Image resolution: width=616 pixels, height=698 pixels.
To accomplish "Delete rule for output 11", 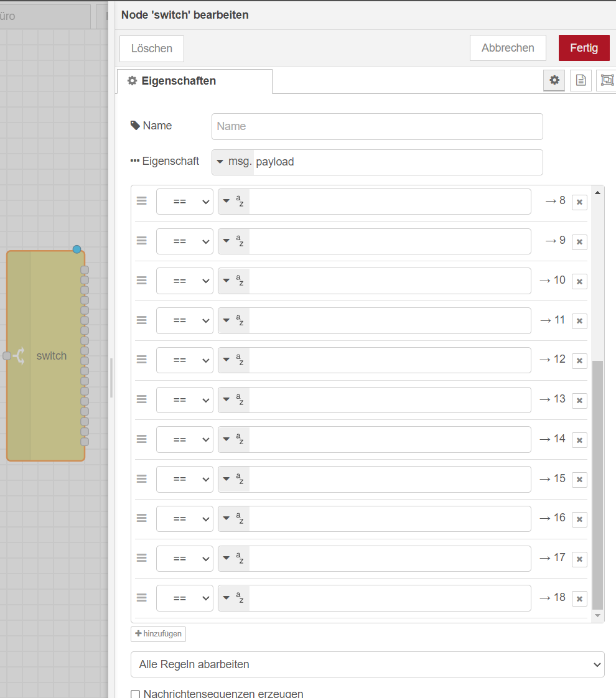I will click(579, 321).
